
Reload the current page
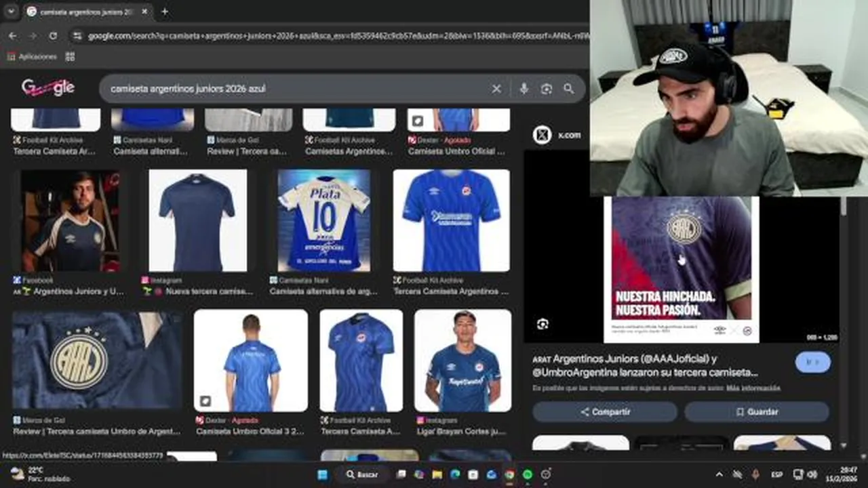[53, 35]
